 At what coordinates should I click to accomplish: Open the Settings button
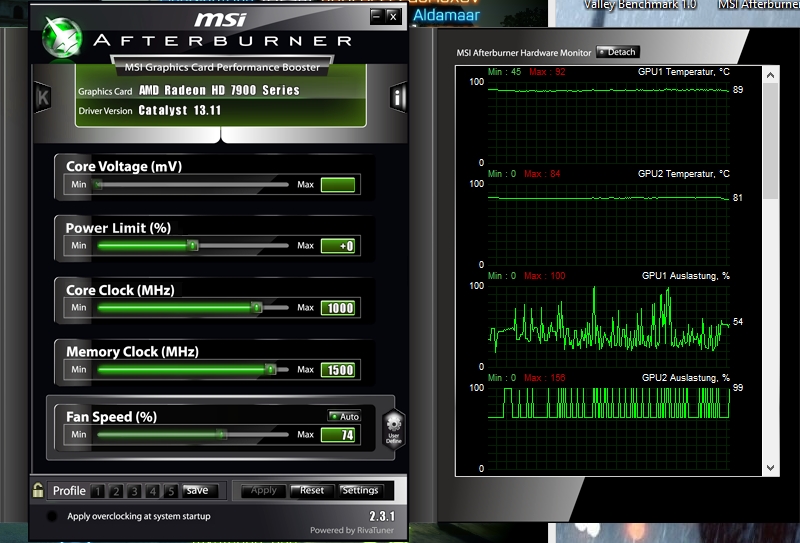tap(360, 490)
